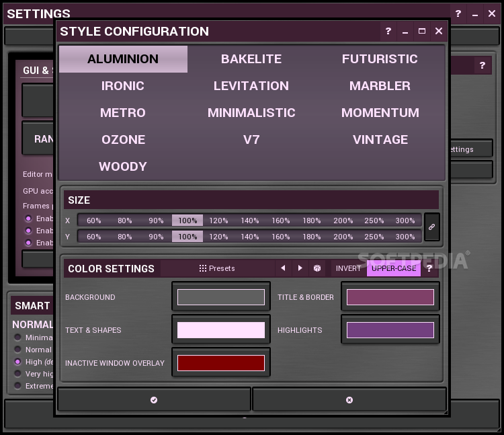Viewport: 504px width, 435px height.
Task: Pick the OZONE style
Action: [x=123, y=140]
